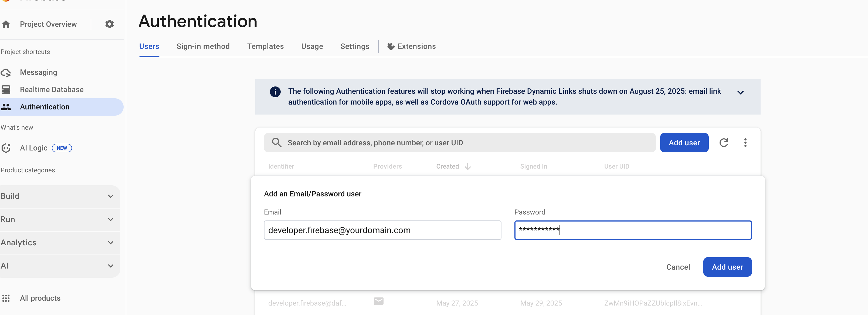Open the Extensions tab
Screen dimensions: 868x315
point(411,46)
